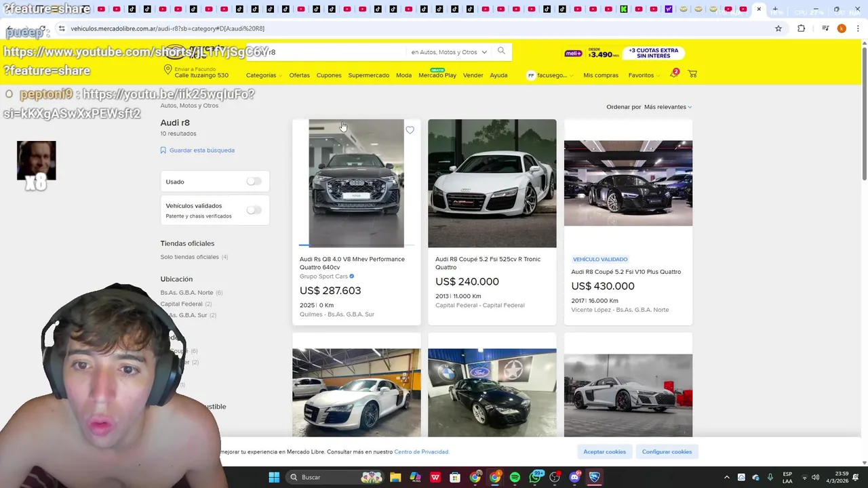Viewport: 868px width, 488px height.
Task: Open Discord from taskbar
Action: pos(575,477)
